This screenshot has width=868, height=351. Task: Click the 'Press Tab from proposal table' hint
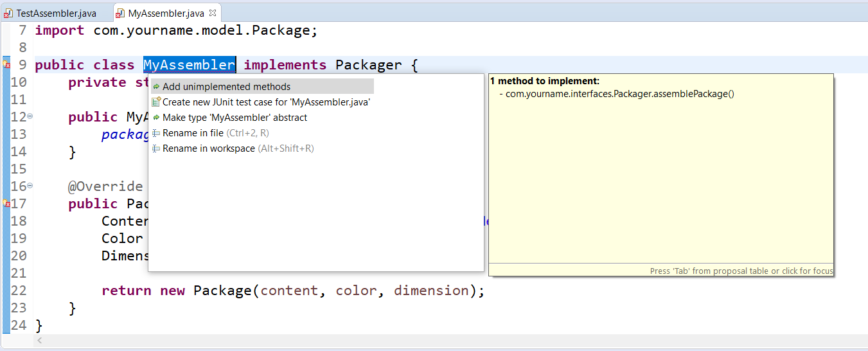[x=741, y=271]
